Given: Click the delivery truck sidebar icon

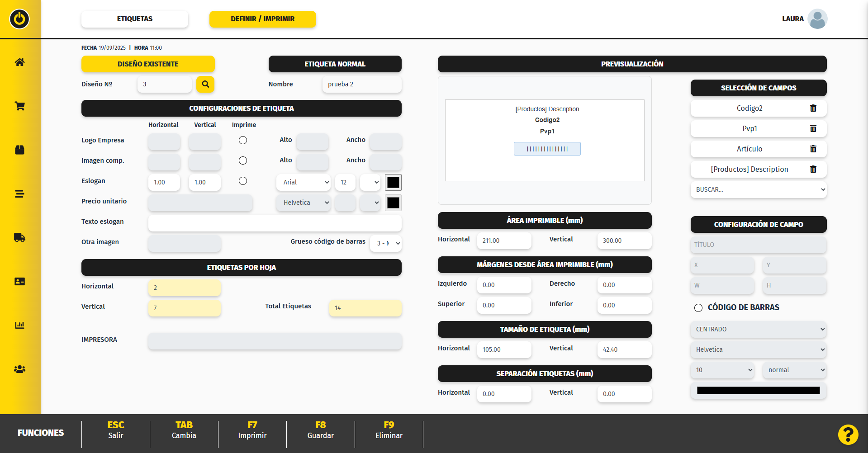Looking at the screenshot, I should point(19,238).
